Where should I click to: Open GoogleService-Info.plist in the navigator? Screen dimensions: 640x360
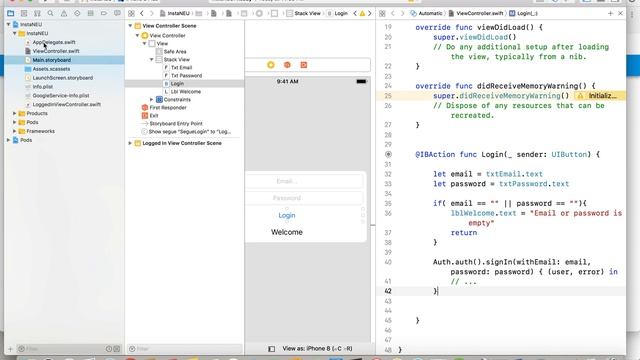(61, 96)
